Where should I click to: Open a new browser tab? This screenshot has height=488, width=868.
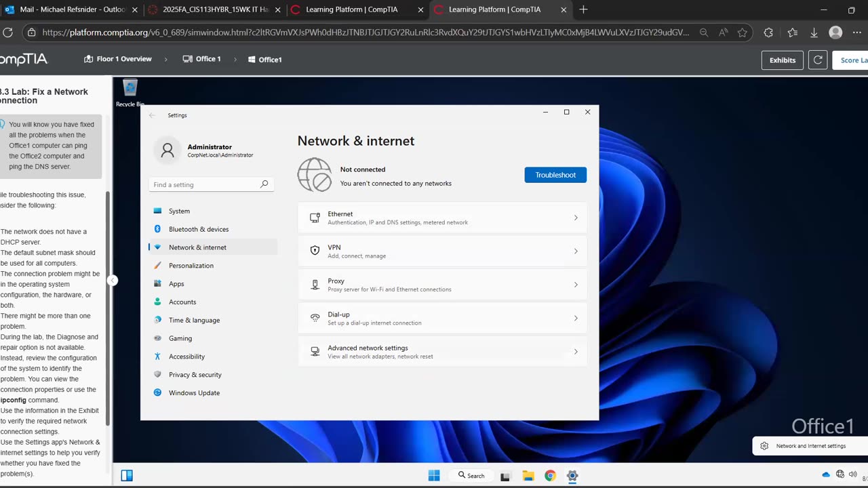click(x=583, y=9)
